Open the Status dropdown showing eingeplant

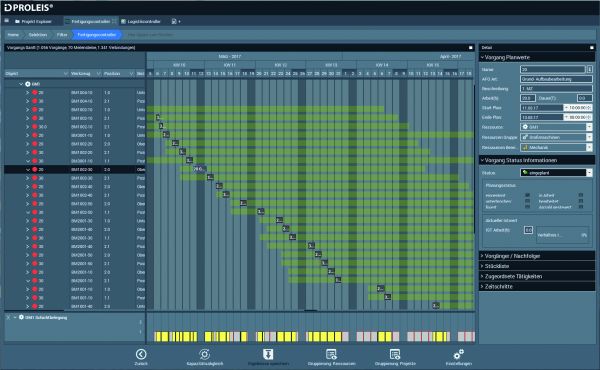click(x=589, y=173)
